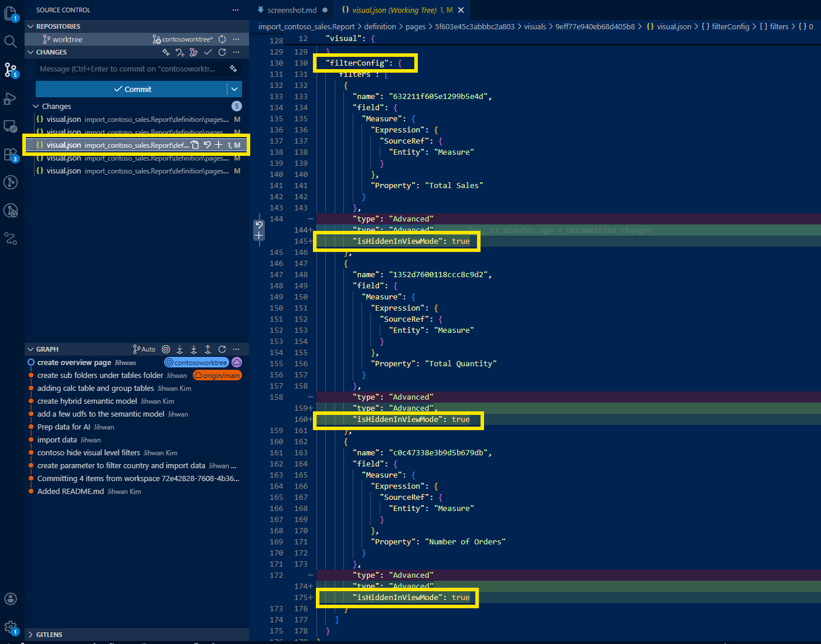This screenshot has width=821, height=644.
Task: Discard changes on selected visual.json row
Action: tap(207, 145)
